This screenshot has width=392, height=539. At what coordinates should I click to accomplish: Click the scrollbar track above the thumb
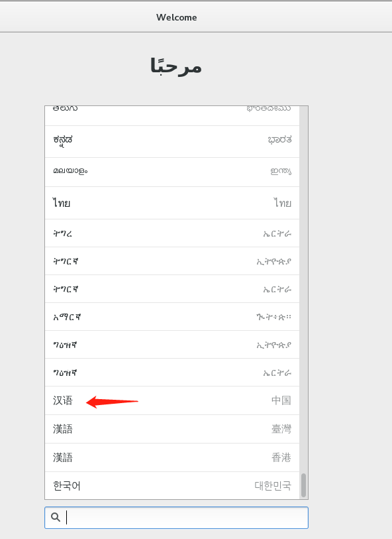tap(303, 289)
